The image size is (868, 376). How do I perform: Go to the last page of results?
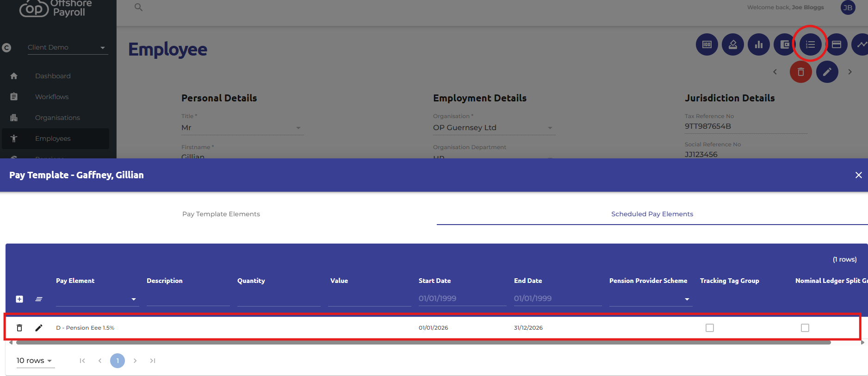click(x=153, y=361)
